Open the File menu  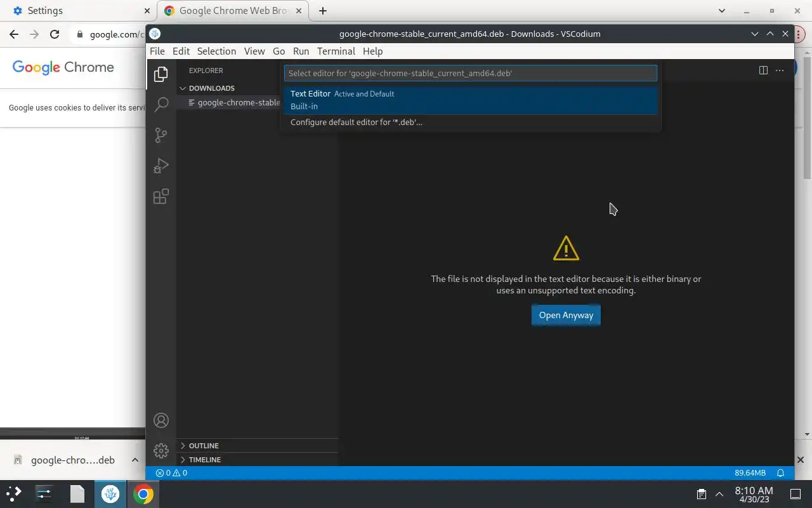(x=157, y=51)
